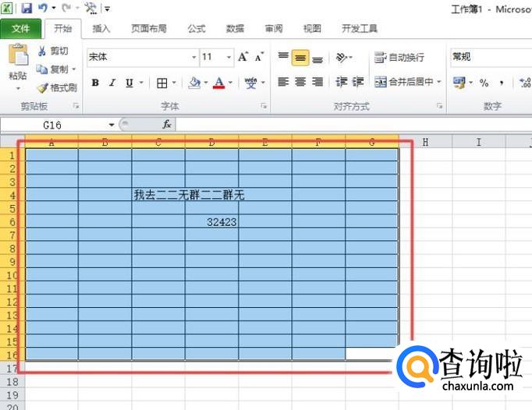Align text left

pyautogui.click(x=283, y=82)
